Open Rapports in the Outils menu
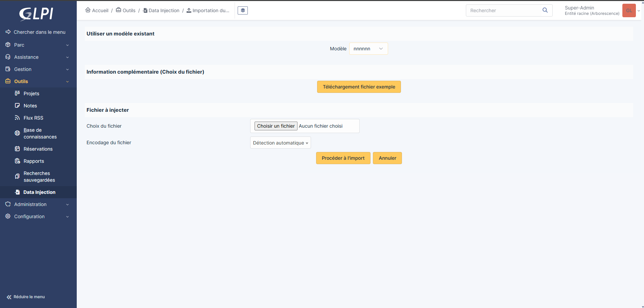Image resolution: width=644 pixels, height=308 pixels. (34, 161)
